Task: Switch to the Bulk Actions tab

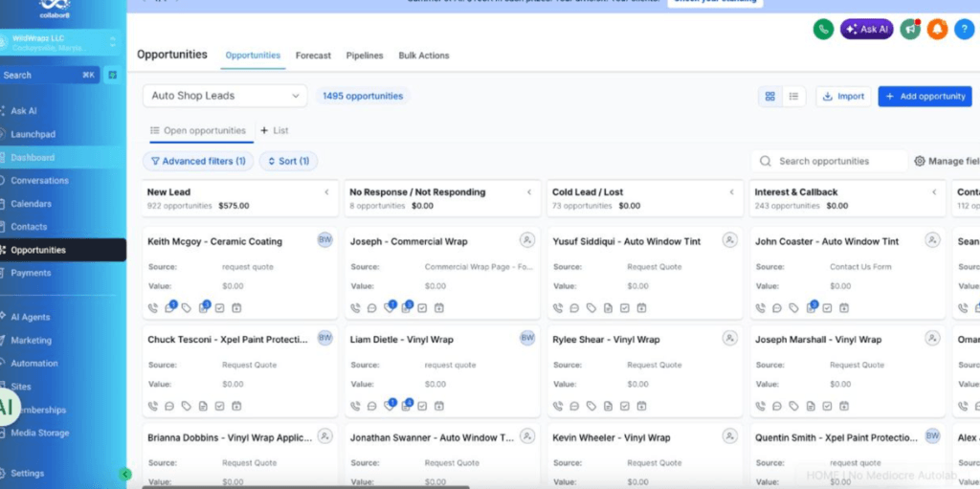Action: 424,56
